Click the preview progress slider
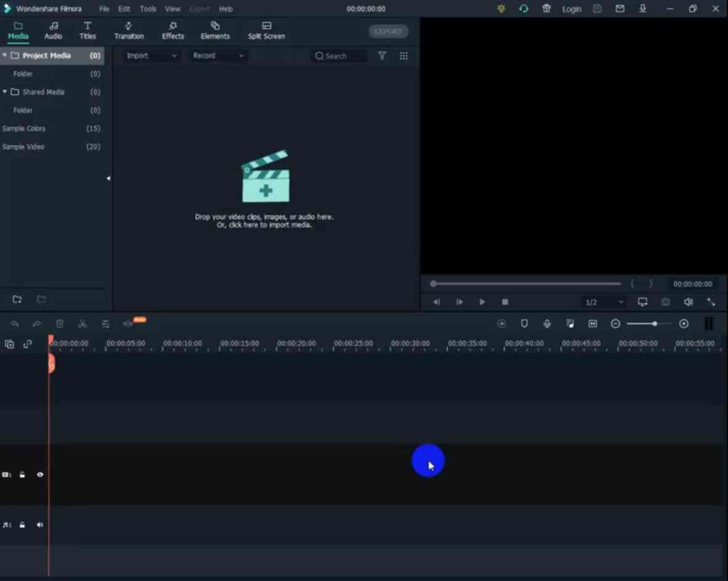The width and height of the screenshot is (728, 581). point(526,284)
